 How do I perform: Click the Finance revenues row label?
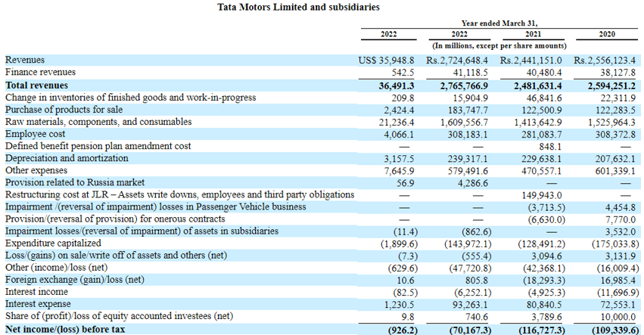click(x=40, y=73)
